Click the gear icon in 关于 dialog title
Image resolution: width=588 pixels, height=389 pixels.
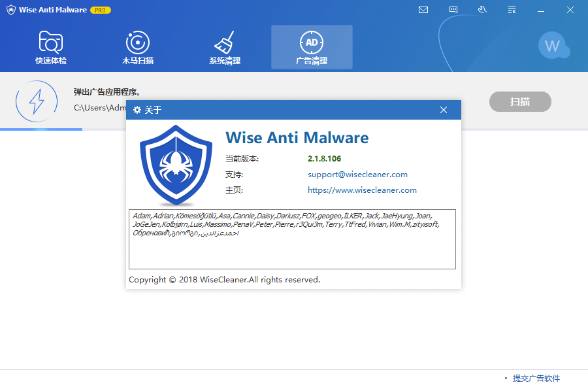pyautogui.click(x=137, y=110)
